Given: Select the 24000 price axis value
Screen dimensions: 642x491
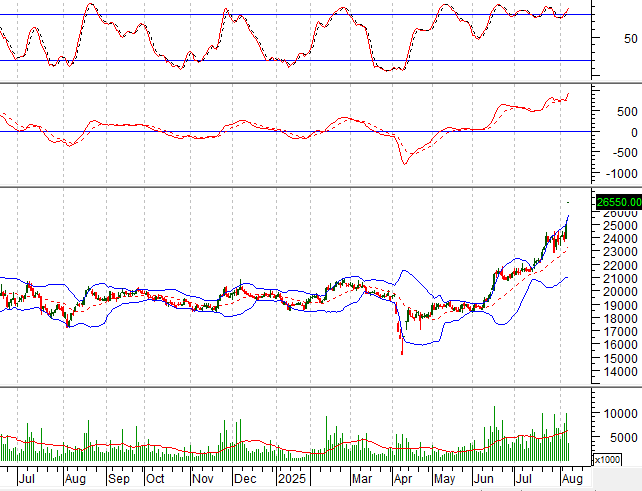Looking at the screenshot, I should 620,238.
